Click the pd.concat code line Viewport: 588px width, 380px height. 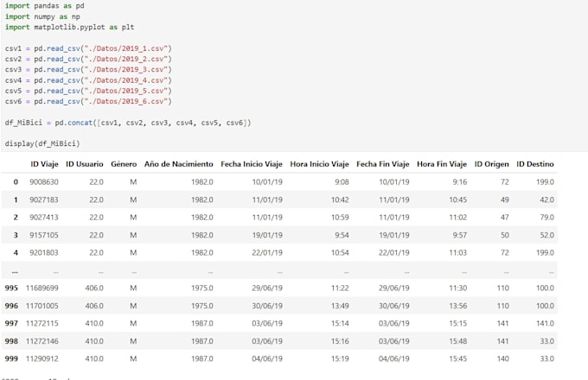click(127, 123)
